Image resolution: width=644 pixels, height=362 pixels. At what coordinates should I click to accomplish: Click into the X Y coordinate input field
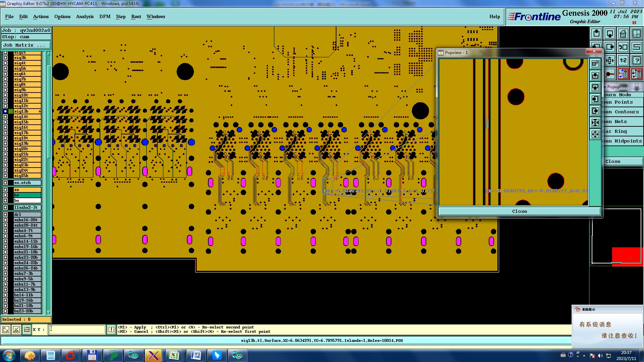point(77,329)
